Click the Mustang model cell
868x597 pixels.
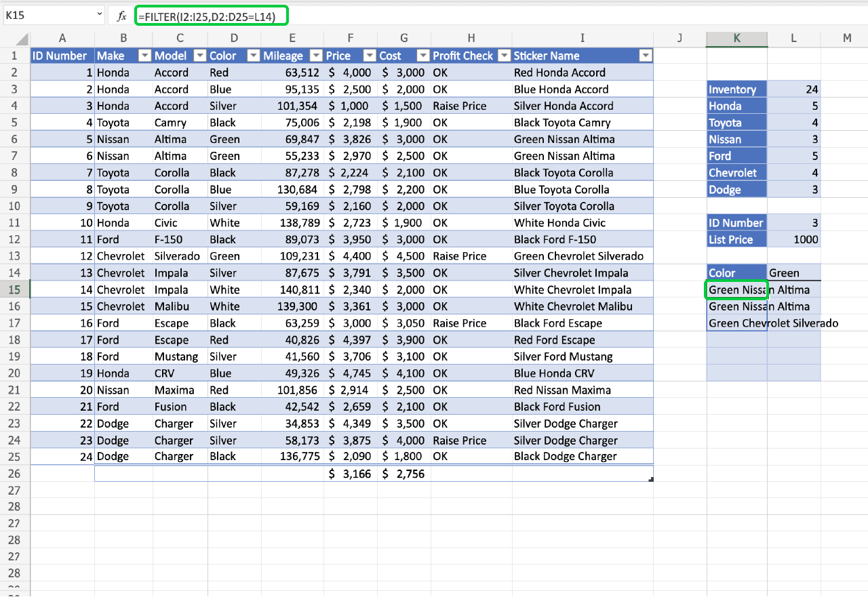coord(180,356)
